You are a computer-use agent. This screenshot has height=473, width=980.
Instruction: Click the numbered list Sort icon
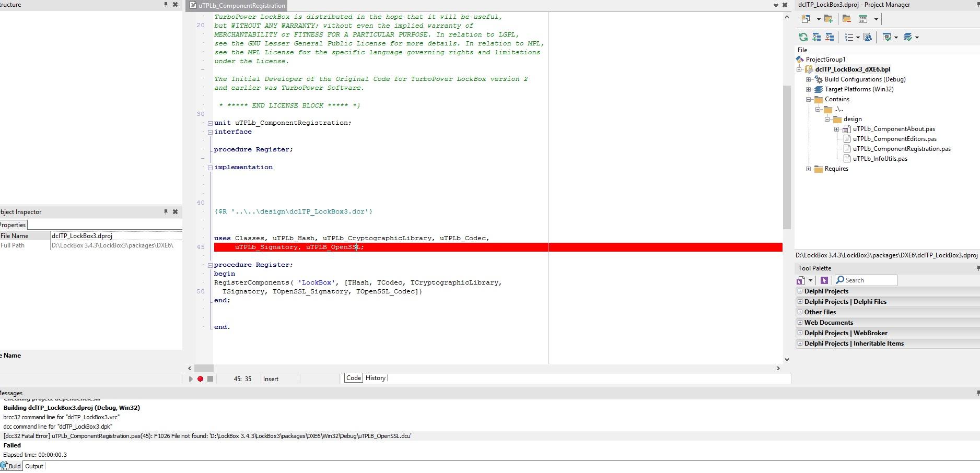849,37
